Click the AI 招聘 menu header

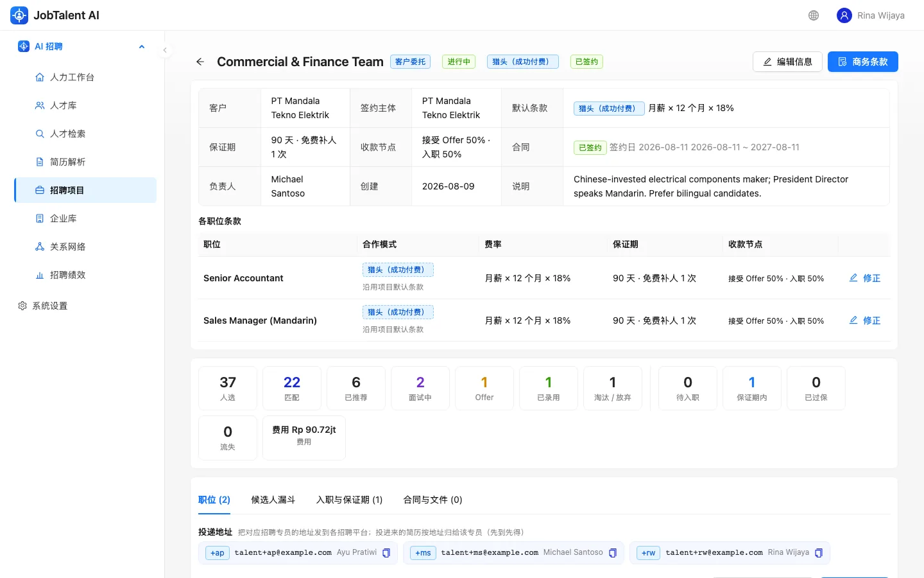82,46
